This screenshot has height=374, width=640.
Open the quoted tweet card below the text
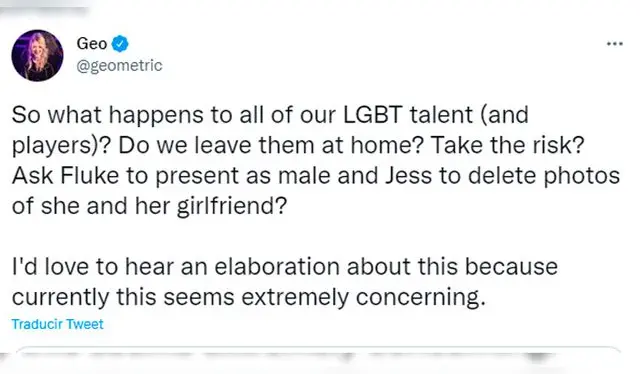coord(318,359)
